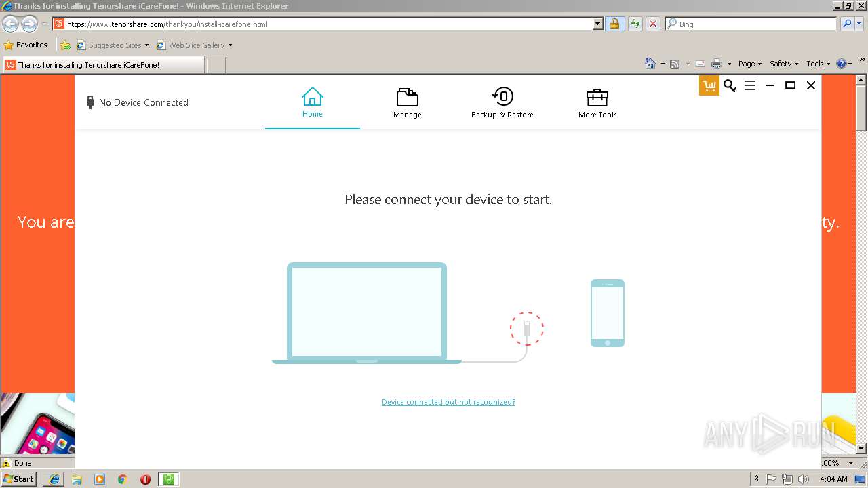Open Opera from the taskbar
This screenshot has height=488, width=868.
pos(145,479)
